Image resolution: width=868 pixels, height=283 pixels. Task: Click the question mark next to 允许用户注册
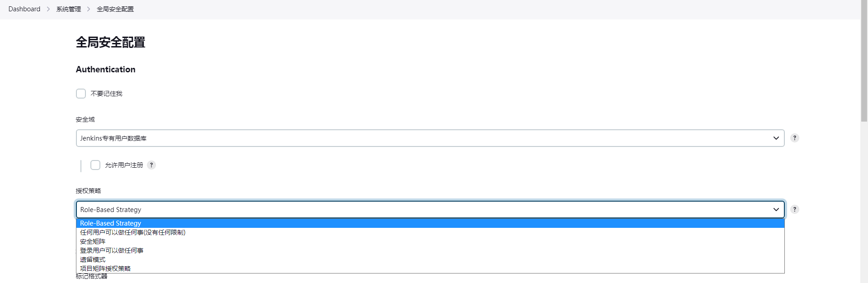151,165
